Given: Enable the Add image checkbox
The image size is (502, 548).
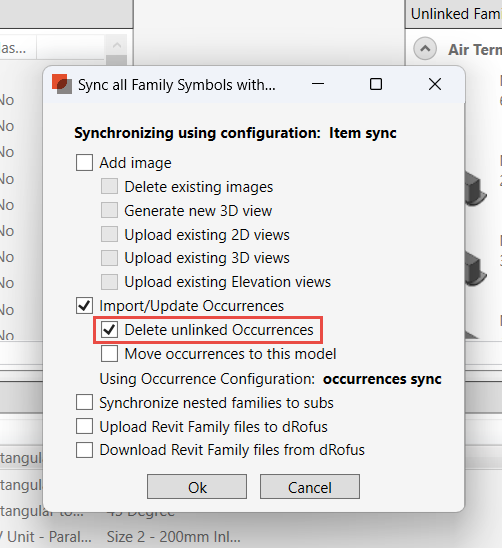Looking at the screenshot, I should 84,163.
